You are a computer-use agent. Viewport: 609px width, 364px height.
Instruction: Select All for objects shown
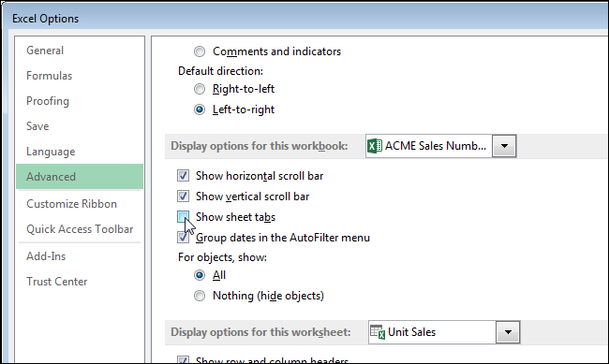point(200,275)
